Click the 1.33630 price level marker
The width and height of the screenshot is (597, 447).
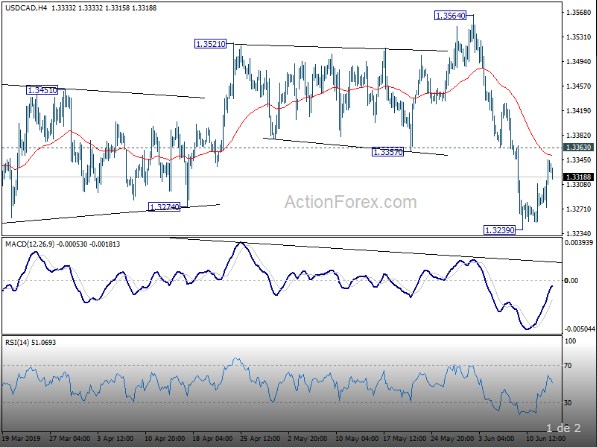point(578,147)
